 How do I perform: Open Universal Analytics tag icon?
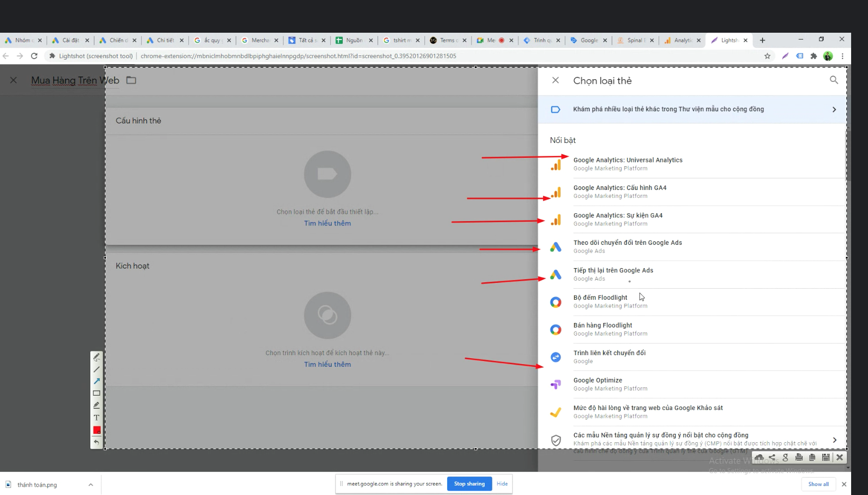556,165
